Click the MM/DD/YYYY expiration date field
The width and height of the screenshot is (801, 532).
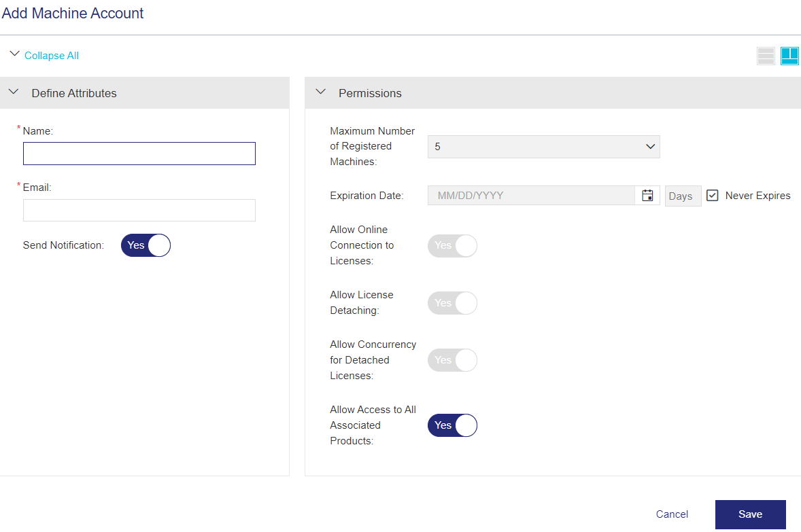pos(531,196)
